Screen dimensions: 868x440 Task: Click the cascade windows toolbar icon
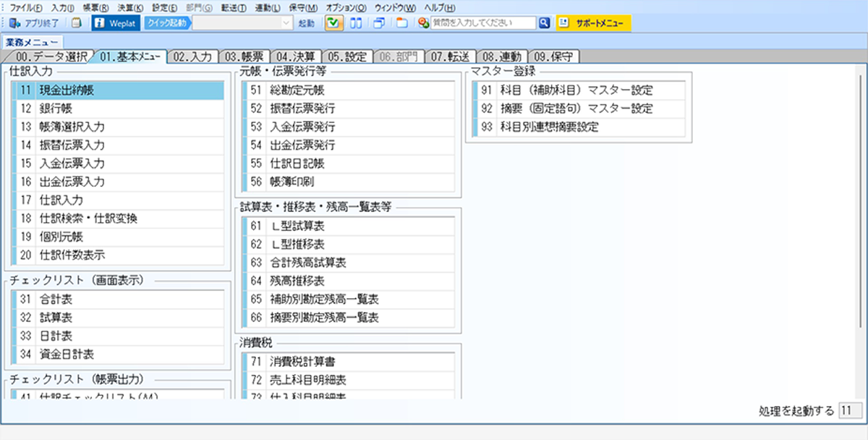pos(378,23)
